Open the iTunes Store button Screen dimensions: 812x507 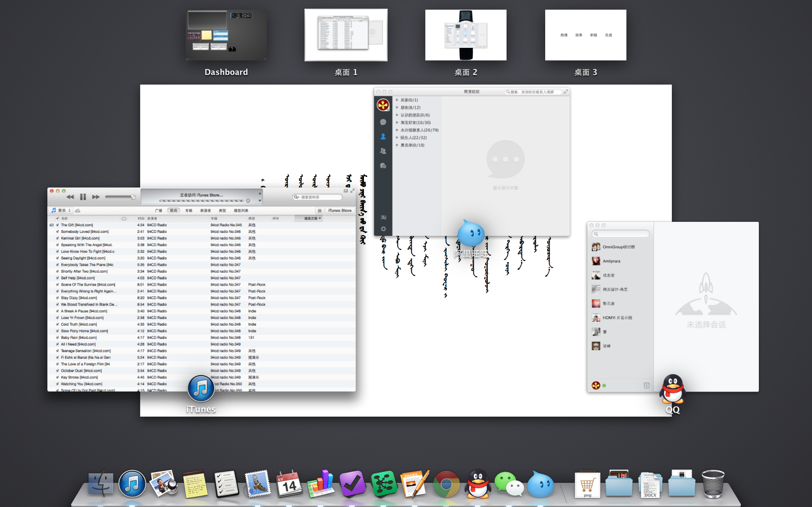pyautogui.click(x=340, y=211)
